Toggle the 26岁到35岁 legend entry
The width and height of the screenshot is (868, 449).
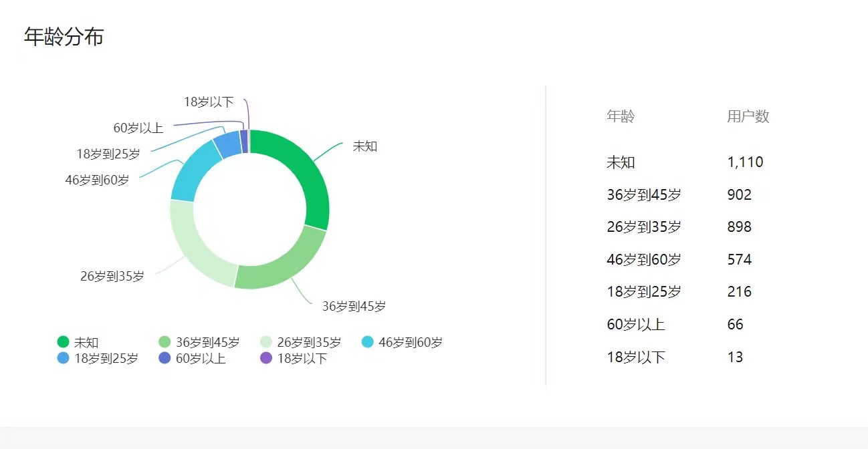click(300, 343)
